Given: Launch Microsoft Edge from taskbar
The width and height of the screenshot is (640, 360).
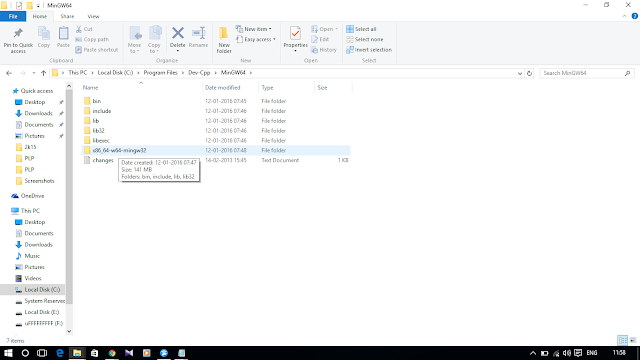Looking at the screenshot, I should 60,353.
